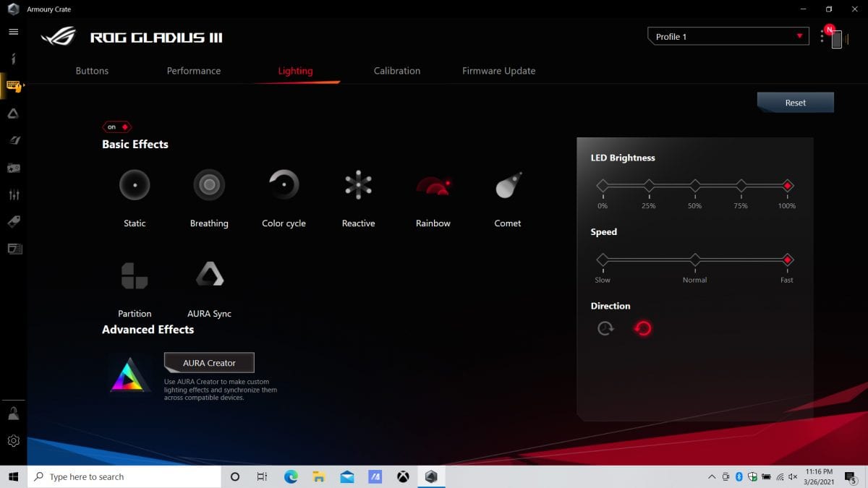Set LED Brightness to 100%

point(788,186)
